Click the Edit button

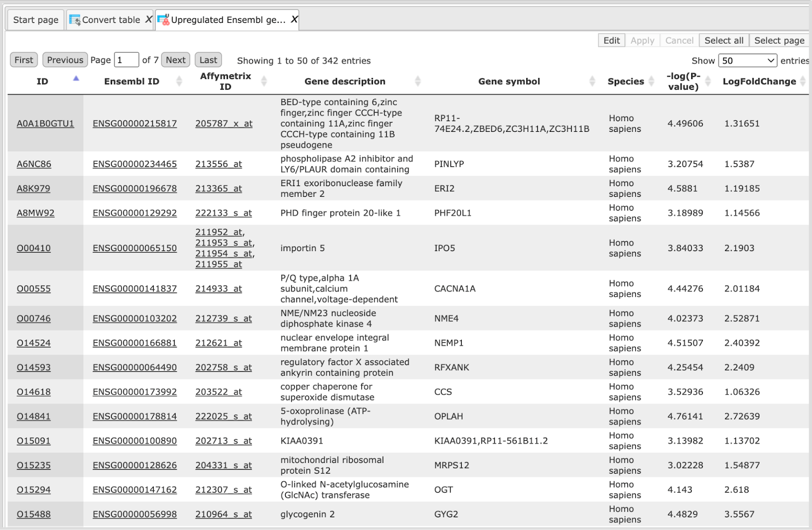coord(612,41)
